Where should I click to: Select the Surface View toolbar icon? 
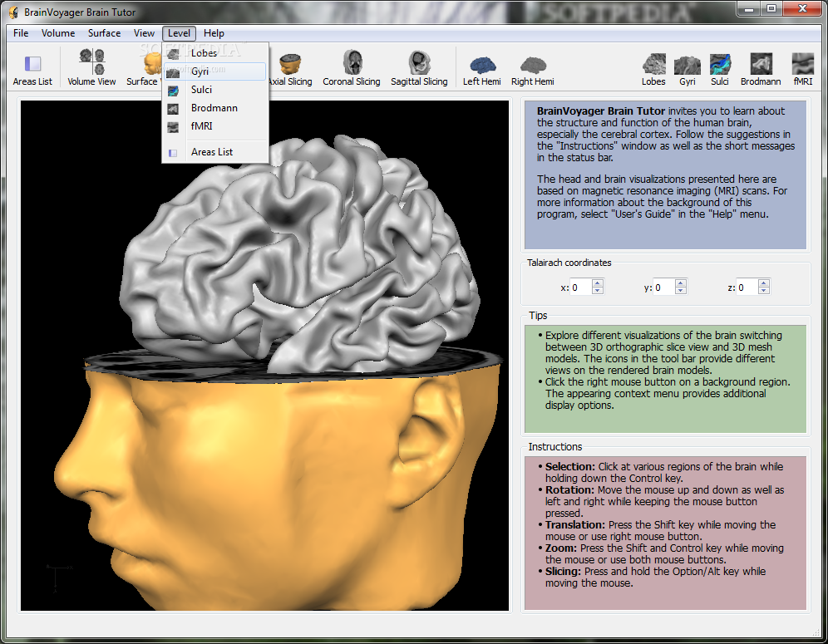pos(143,69)
